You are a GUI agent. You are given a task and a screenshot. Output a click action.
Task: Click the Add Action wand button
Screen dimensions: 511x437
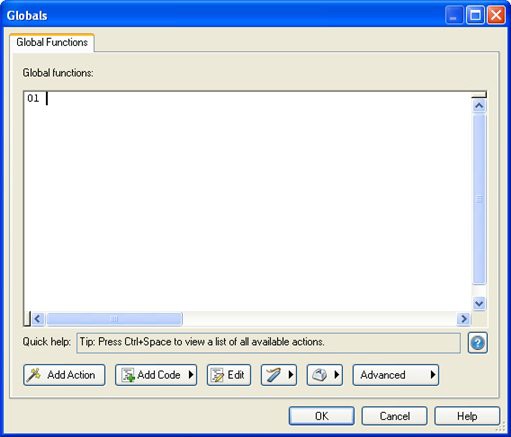point(64,375)
